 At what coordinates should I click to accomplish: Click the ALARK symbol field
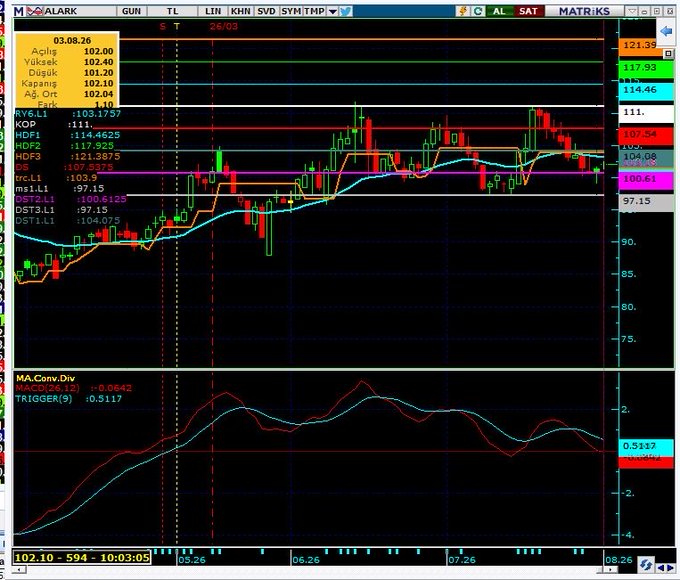tap(80, 11)
